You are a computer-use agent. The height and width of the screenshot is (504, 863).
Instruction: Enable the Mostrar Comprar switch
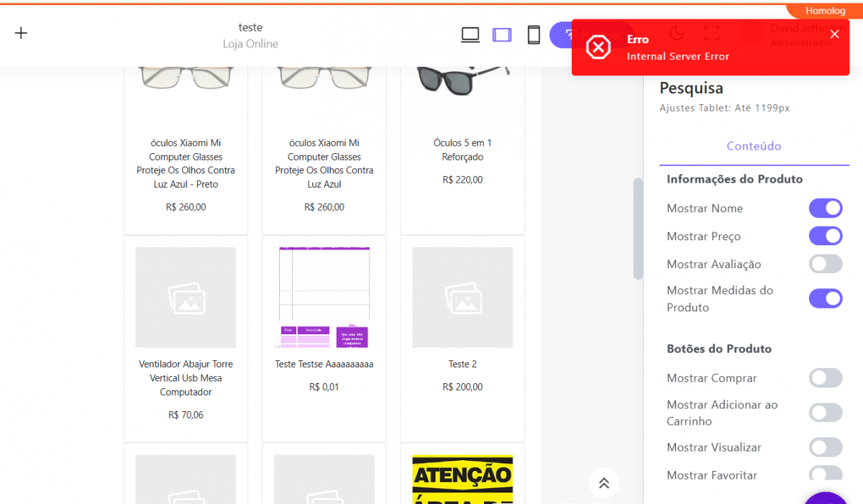pos(826,378)
